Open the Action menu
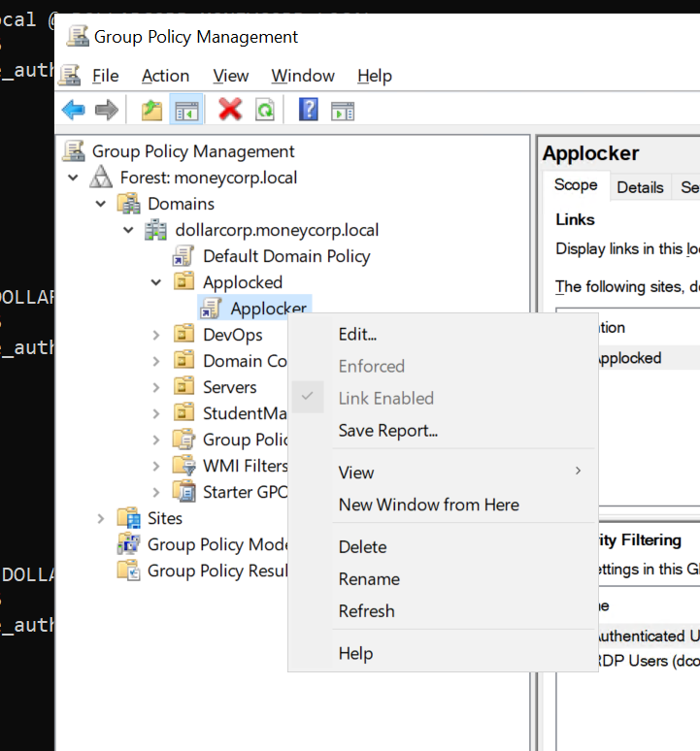Viewport: 700px width, 751px height. pos(165,76)
